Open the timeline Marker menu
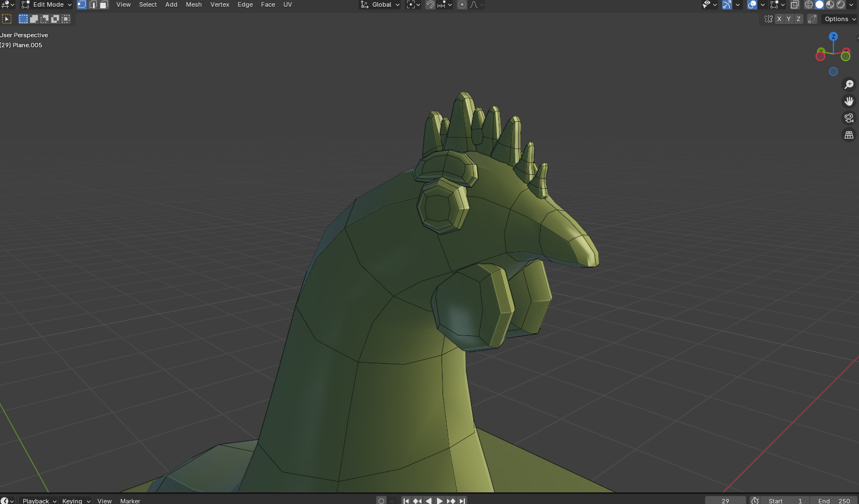 click(130, 501)
